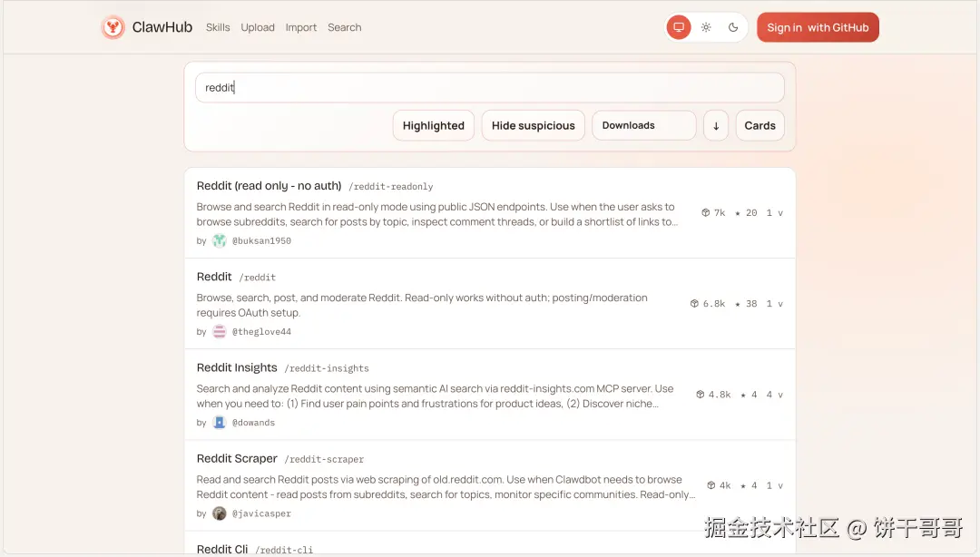This screenshot has width=980, height=557.
Task: Open the Reddit Scraper skill
Action: point(237,458)
